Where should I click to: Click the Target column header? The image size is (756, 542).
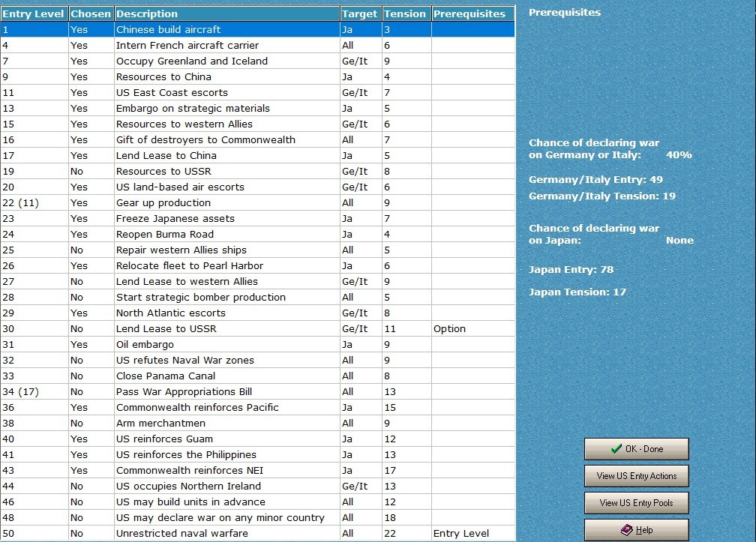coord(361,14)
